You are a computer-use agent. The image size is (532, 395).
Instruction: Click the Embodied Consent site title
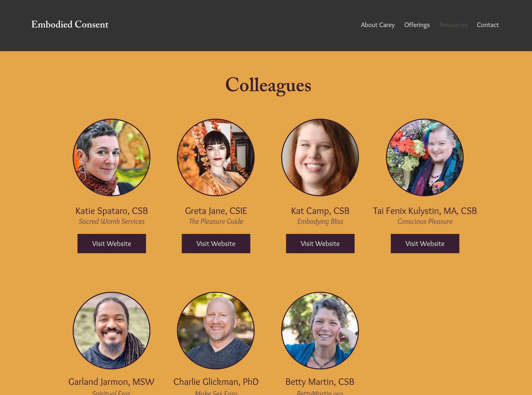[70, 24]
